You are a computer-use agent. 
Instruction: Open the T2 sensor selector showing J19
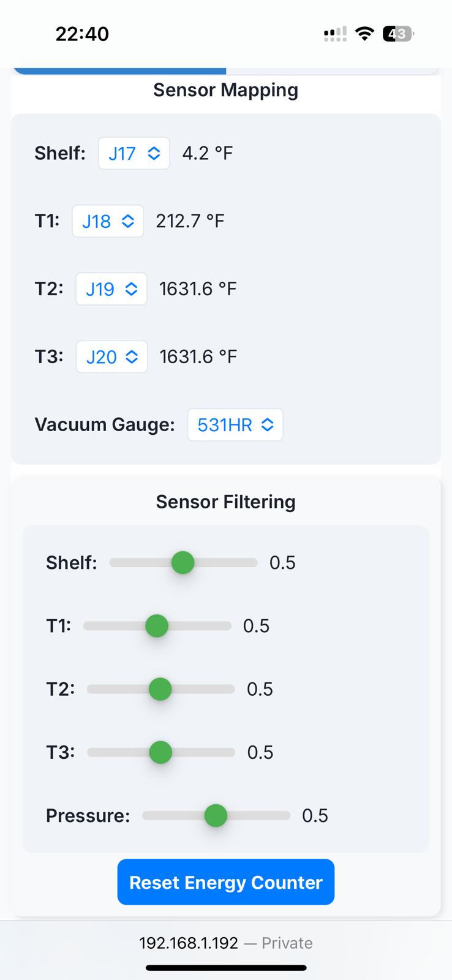point(111,288)
